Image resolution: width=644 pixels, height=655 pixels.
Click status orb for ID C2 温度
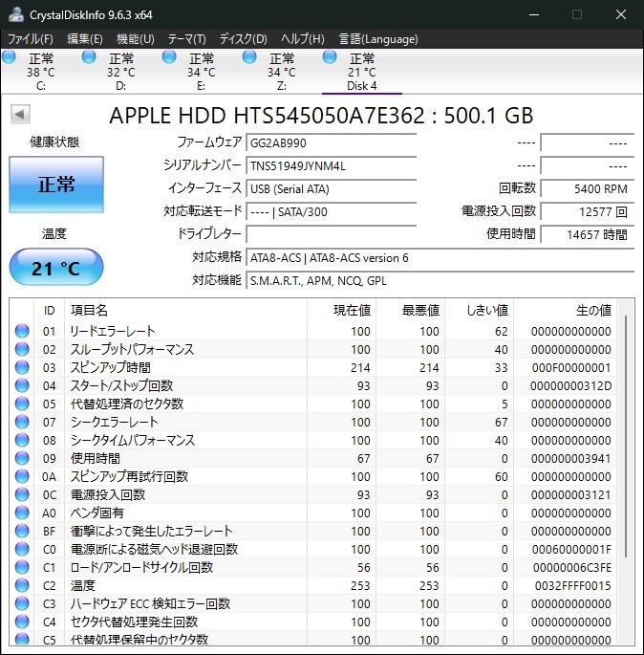(x=22, y=585)
